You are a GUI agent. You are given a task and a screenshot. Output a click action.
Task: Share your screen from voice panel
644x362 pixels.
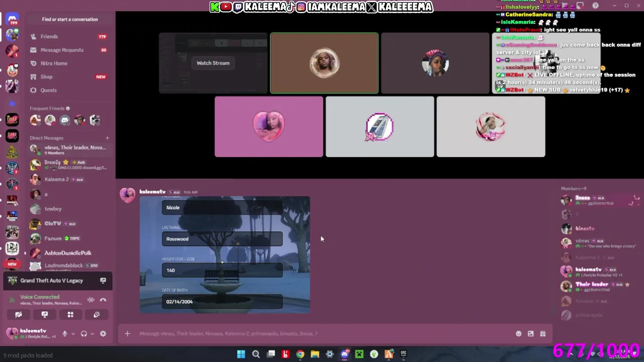point(45,314)
